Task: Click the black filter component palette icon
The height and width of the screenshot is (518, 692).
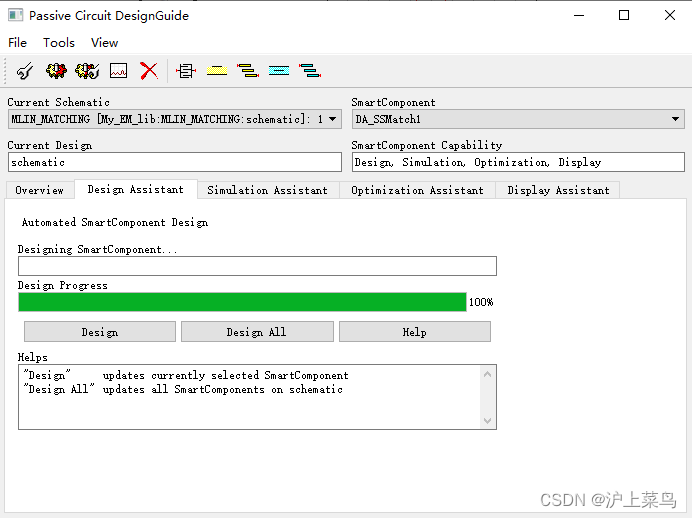Action: [186, 71]
